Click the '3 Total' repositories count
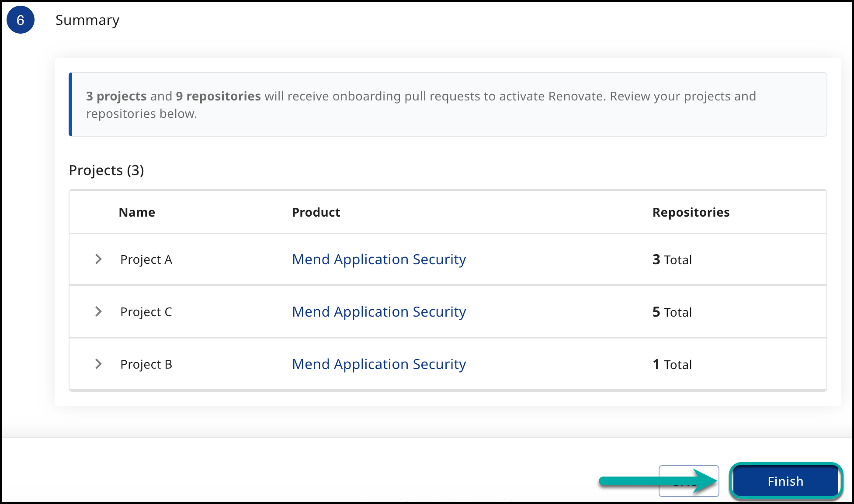The width and height of the screenshot is (854, 504). tap(672, 260)
